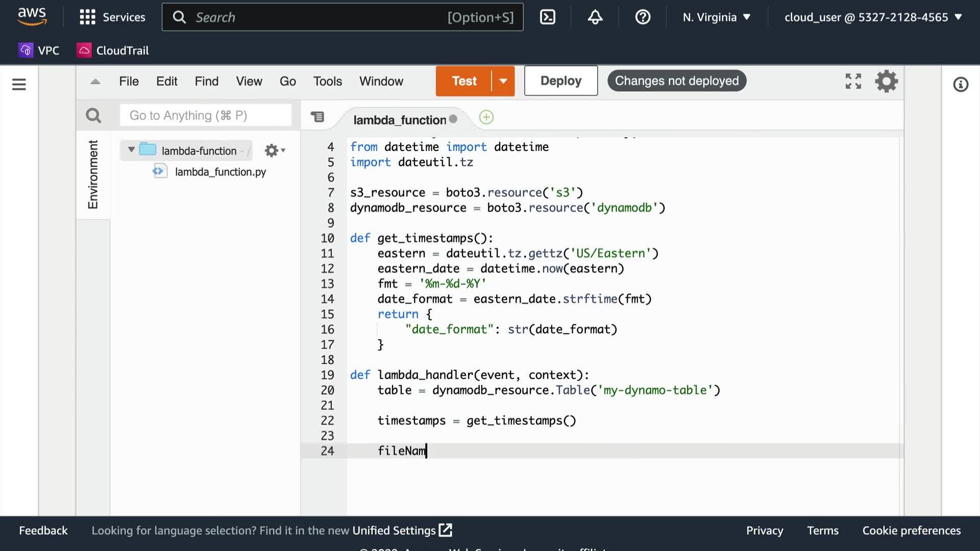Open a new tab with plus icon
The height and width of the screenshot is (551, 980).
coord(486,117)
